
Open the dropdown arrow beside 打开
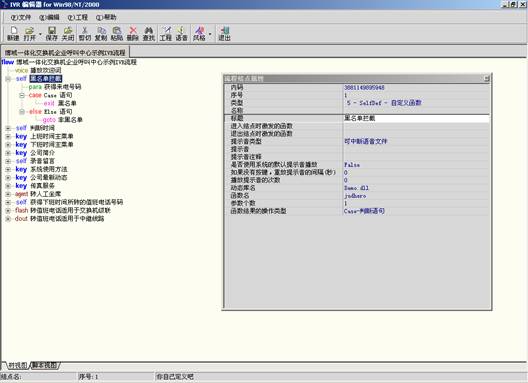40,34
